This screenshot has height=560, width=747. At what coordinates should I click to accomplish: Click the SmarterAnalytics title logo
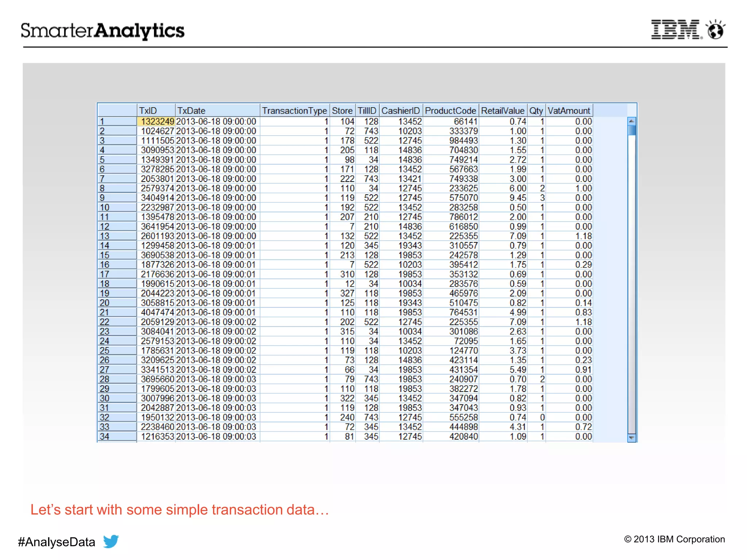click(102, 31)
